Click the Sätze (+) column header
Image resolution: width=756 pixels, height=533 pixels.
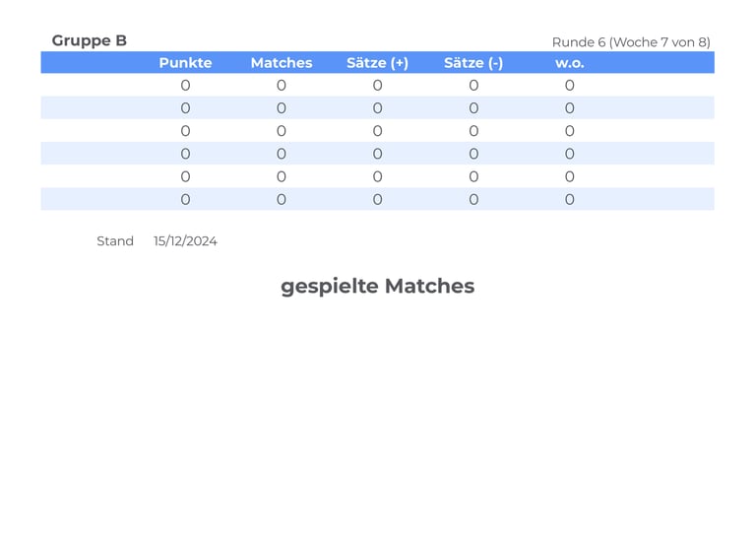(377, 63)
